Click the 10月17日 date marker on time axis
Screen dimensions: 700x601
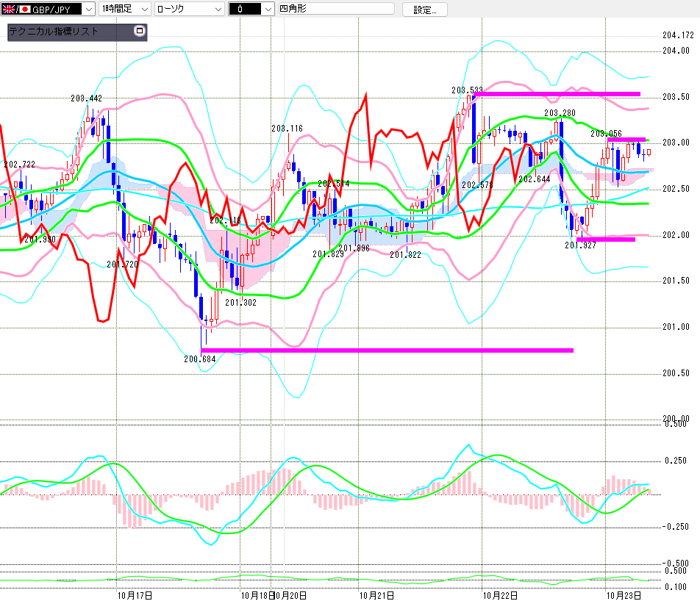pos(135,594)
